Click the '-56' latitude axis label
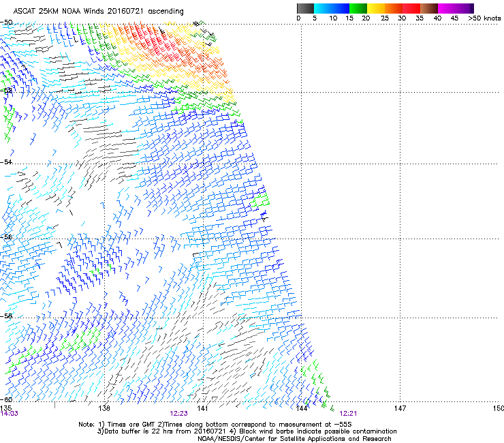This screenshot has width=504, height=443. [x=6, y=236]
